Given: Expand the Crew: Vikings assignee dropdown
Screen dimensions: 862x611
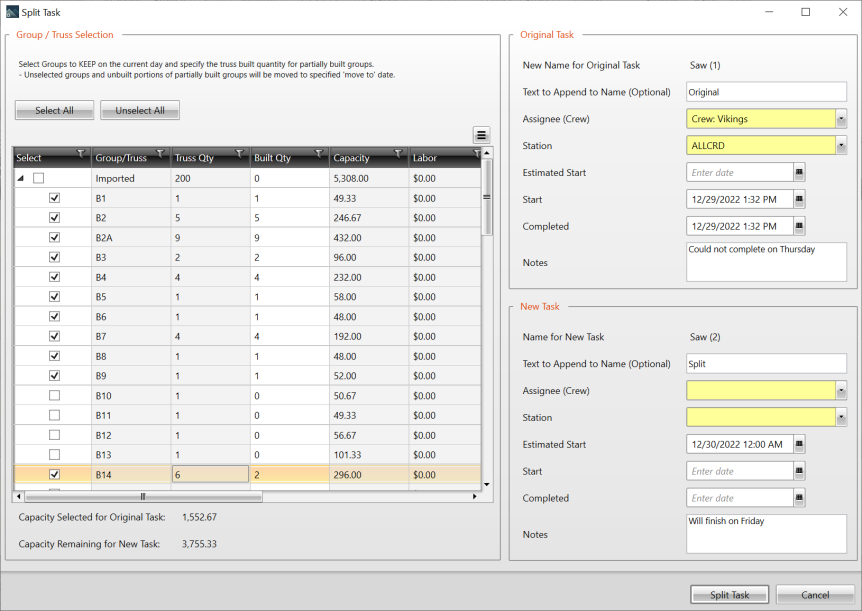Looking at the screenshot, I should click(841, 118).
